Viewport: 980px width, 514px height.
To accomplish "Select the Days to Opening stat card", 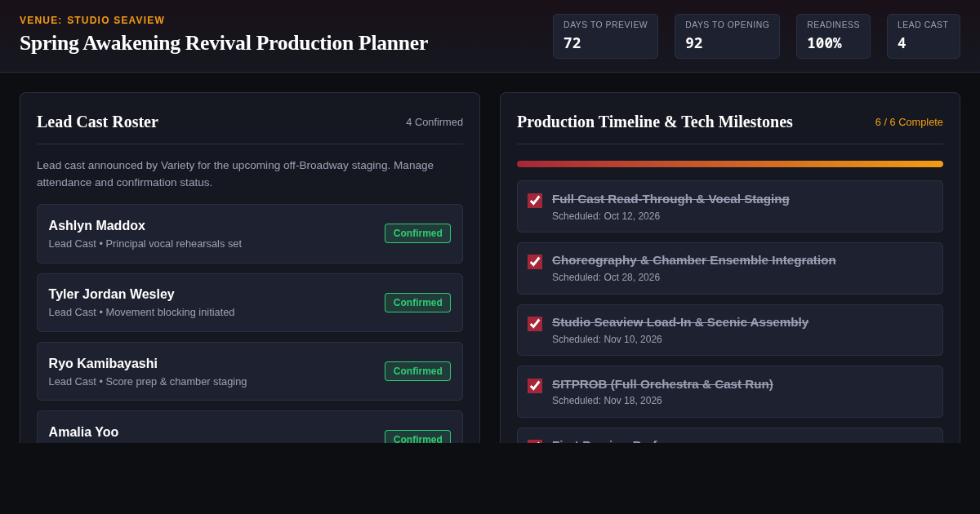I will (727, 36).
